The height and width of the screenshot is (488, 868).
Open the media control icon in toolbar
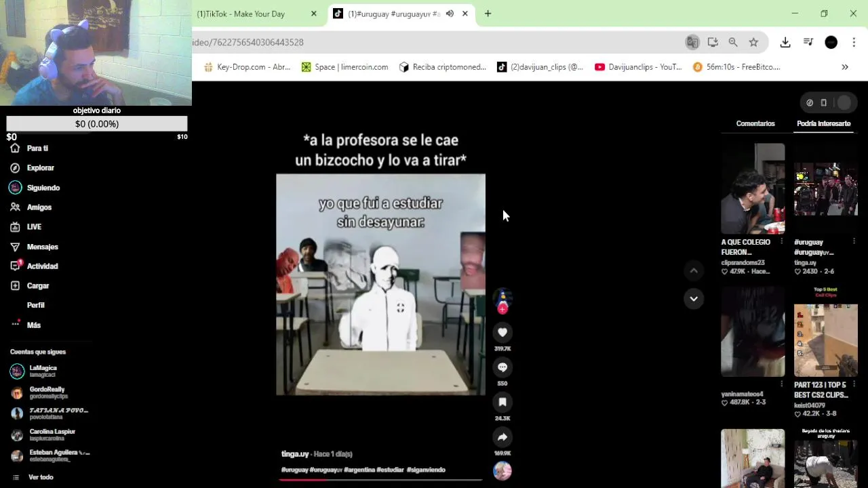808,42
